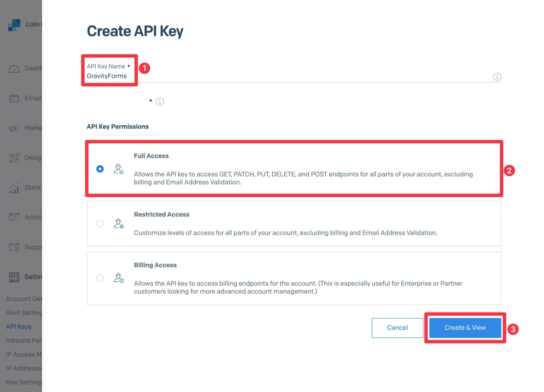The width and height of the screenshot is (544, 392).
Task: Click the Billing Access user dollar icon
Action: tap(119, 278)
